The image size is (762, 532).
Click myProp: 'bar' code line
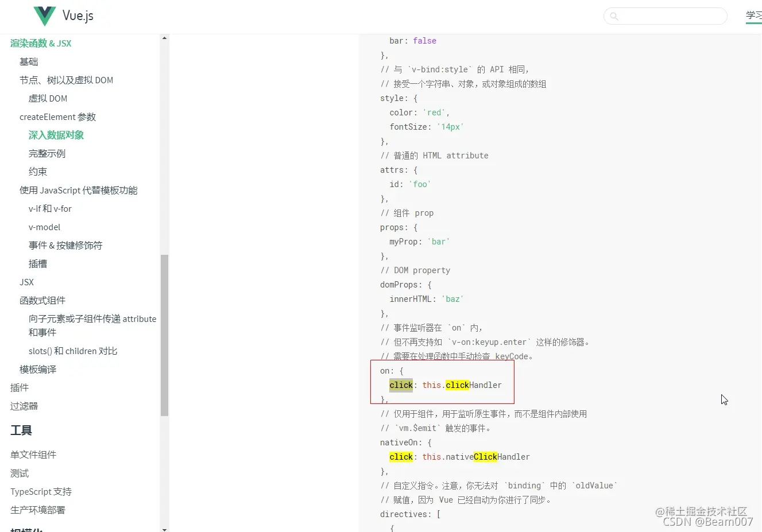tap(420, 242)
